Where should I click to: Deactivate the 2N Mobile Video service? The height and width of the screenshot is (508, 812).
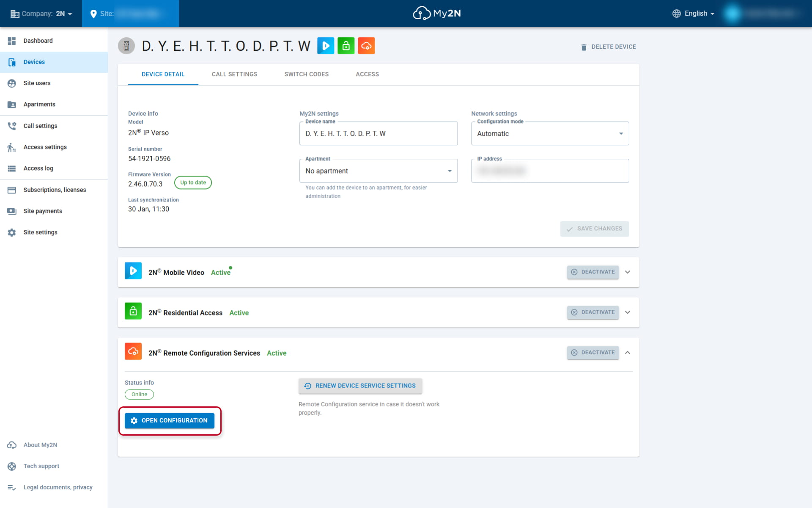point(593,272)
